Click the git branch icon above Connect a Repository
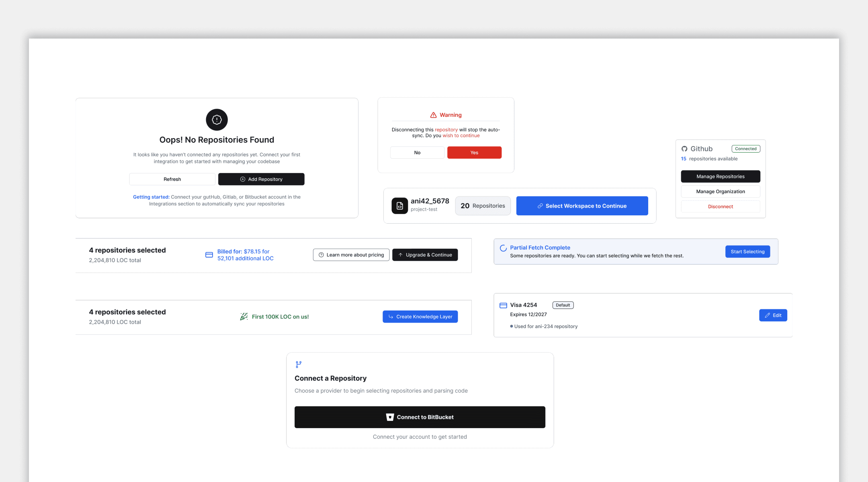The width and height of the screenshot is (868, 482). 298,364
